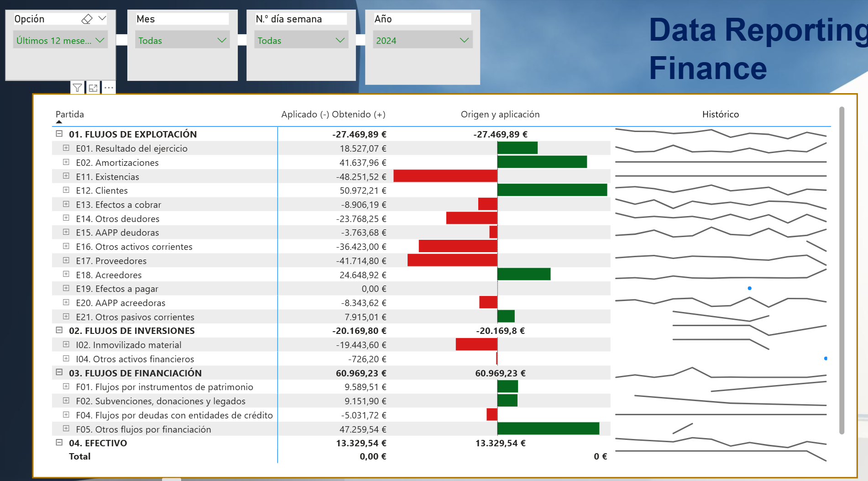Expand E01. Resultado del ejercicio row

point(66,148)
